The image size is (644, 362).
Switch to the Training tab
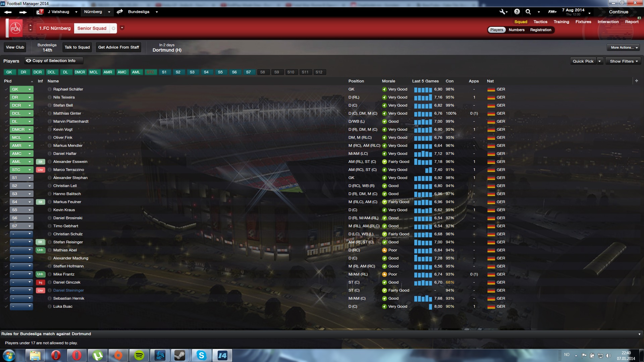point(561,22)
